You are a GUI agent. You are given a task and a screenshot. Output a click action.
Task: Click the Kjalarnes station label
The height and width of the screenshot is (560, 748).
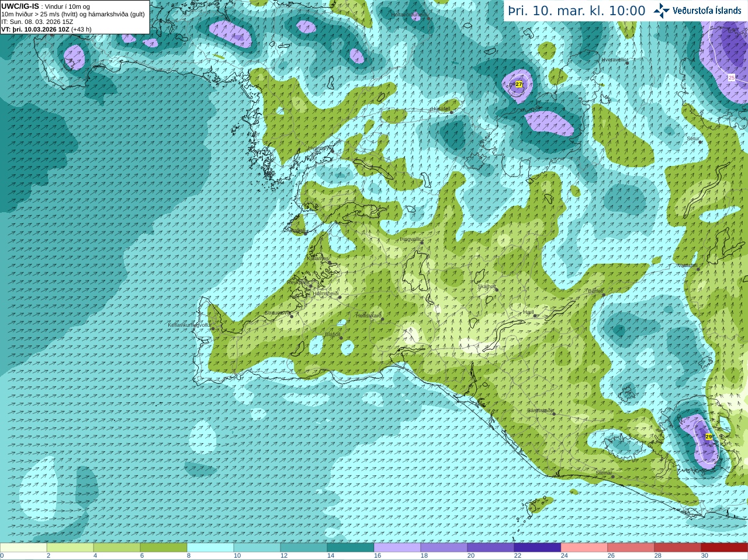click(318, 258)
